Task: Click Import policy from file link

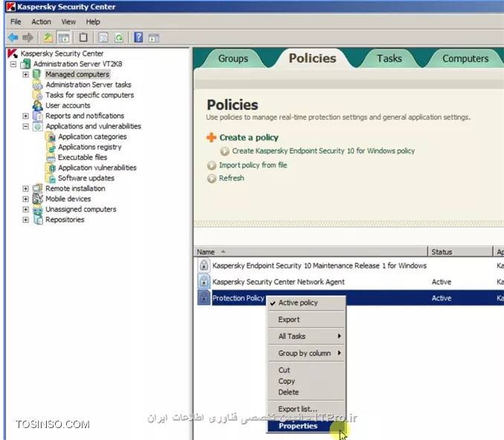Action: (x=253, y=165)
